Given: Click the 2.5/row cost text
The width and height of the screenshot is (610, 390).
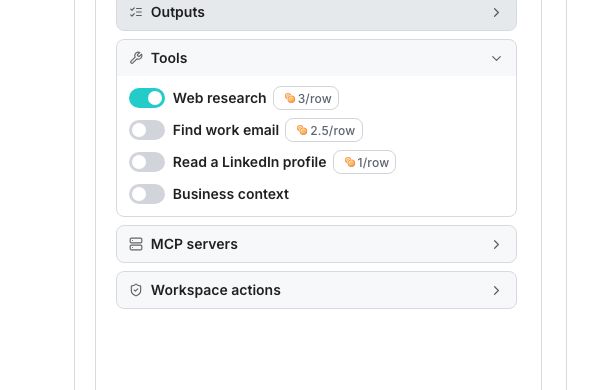Looking at the screenshot, I should (333, 130).
